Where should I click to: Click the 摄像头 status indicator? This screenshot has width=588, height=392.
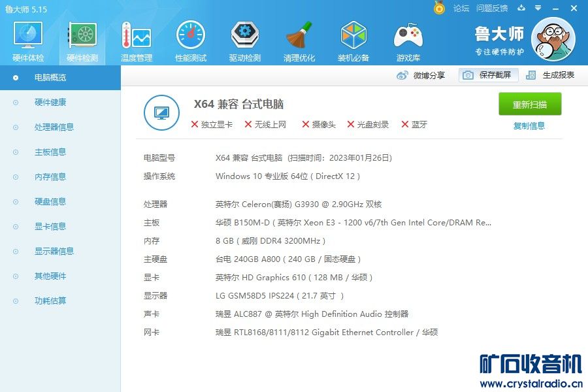[319, 125]
